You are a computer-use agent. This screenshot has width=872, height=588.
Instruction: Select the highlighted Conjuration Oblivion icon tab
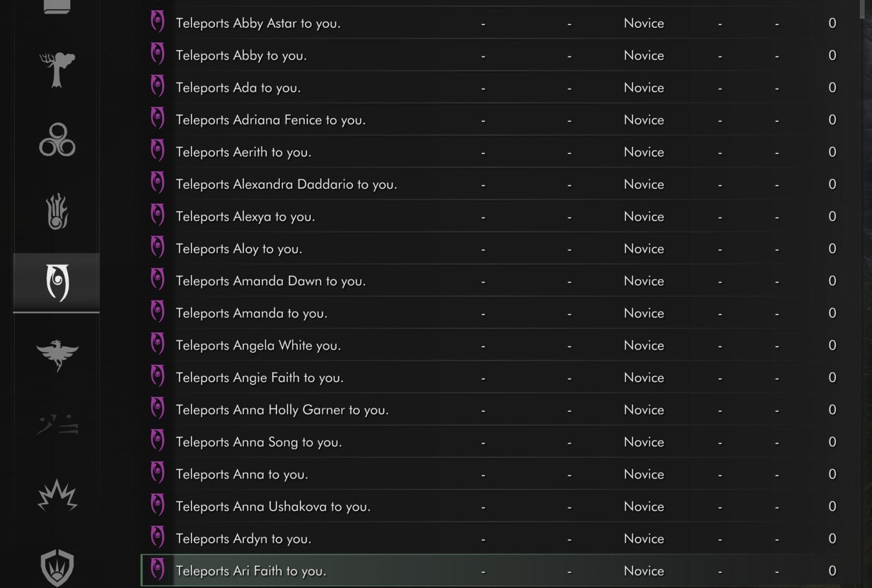tap(56, 283)
